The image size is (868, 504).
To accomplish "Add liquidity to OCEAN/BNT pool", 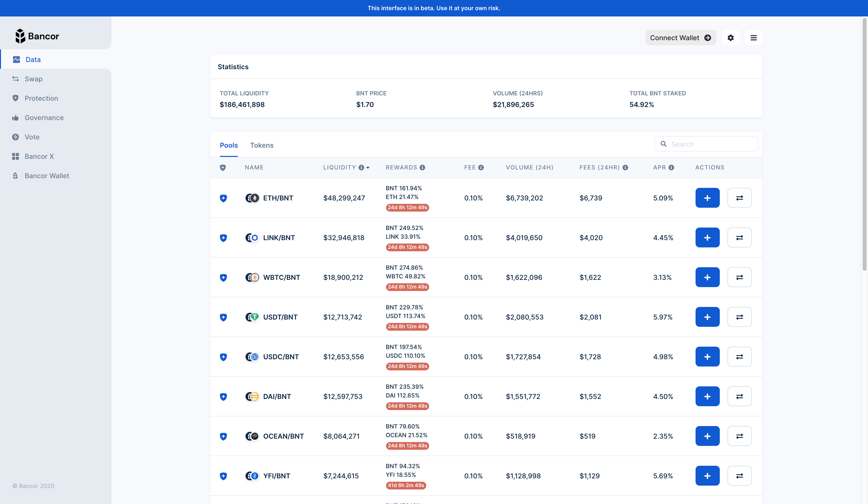I will pyautogui.click(x=707, y=436).
